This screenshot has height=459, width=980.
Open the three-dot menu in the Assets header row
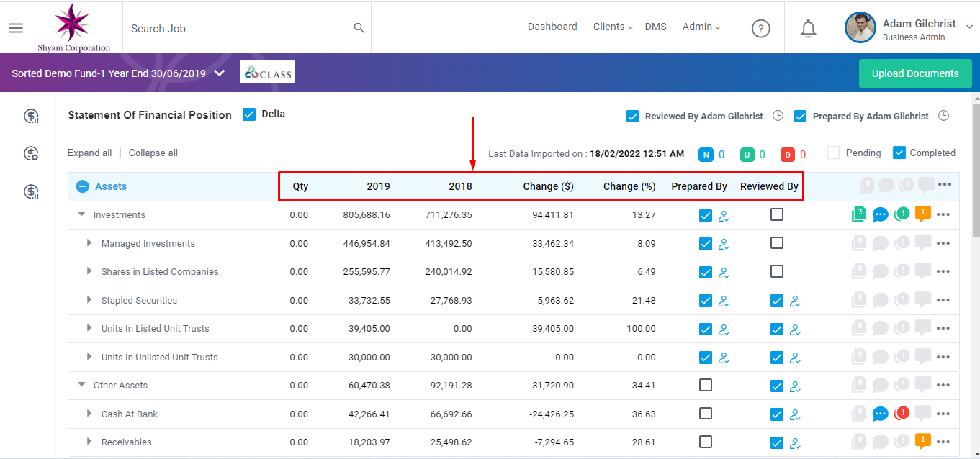[945, 185]
